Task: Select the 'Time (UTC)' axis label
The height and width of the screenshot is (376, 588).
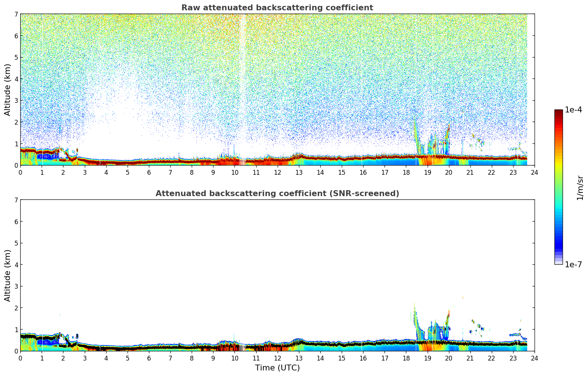Action: [x=277, y=368]
